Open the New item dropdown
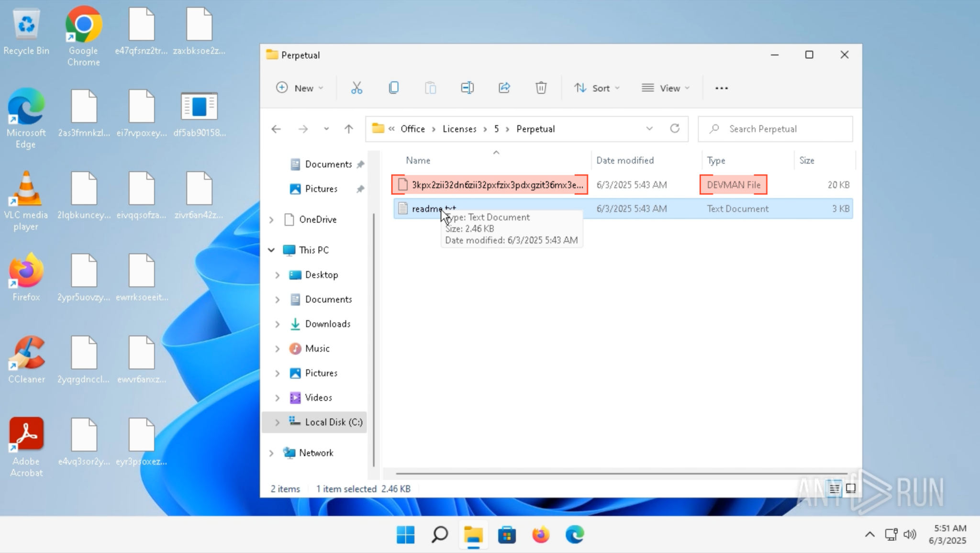This screenshot has height=553, width=980. click(x=300, y=88)
